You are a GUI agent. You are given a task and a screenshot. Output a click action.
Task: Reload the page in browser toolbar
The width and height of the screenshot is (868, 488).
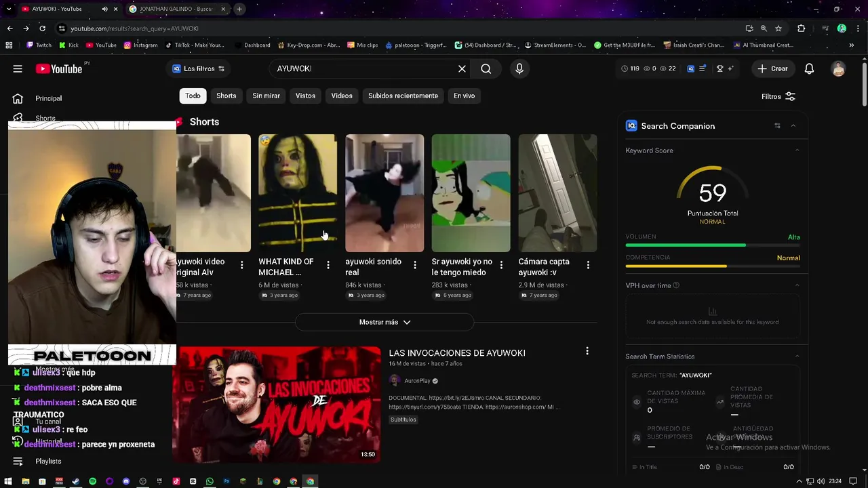42,28
